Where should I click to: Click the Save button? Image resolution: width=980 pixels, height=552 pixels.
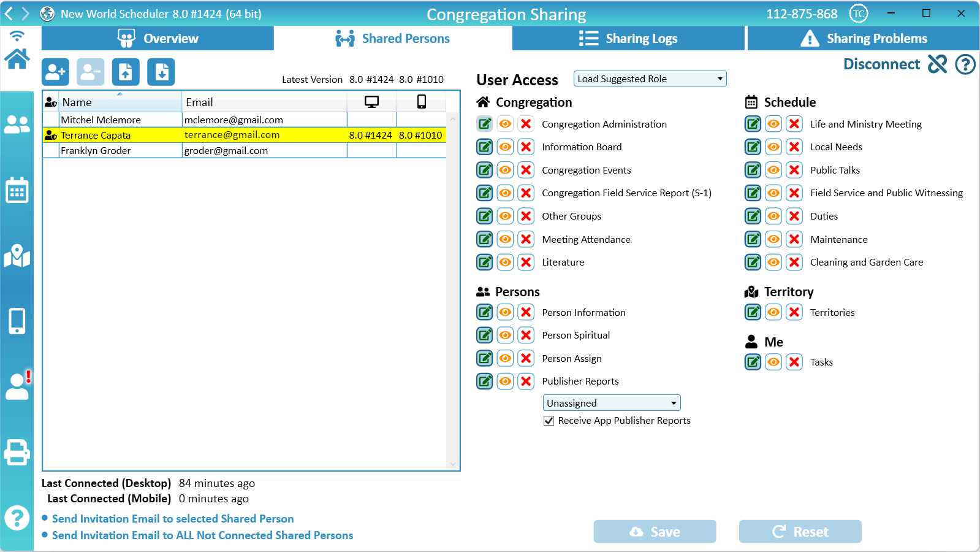655,532
